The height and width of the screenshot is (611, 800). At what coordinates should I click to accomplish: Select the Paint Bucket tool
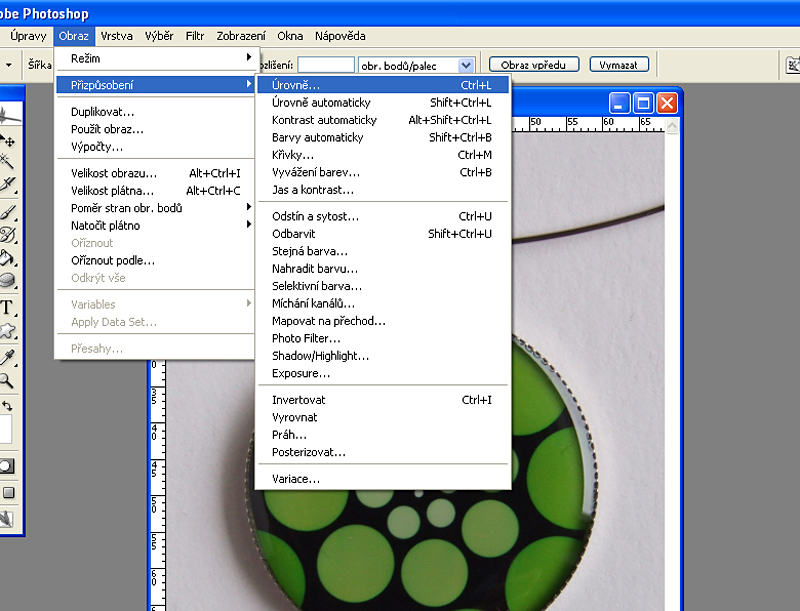[8, 258]
